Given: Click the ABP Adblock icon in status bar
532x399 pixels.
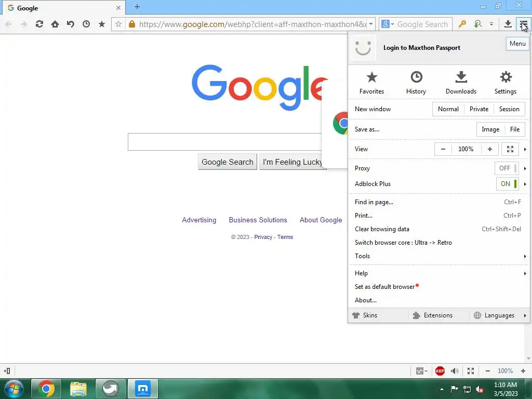Looking at the screenshot, I should [440, 371].
